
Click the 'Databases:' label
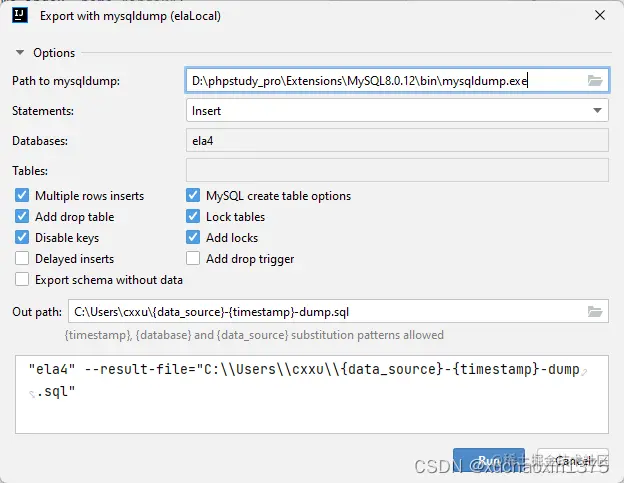[40, 141]
